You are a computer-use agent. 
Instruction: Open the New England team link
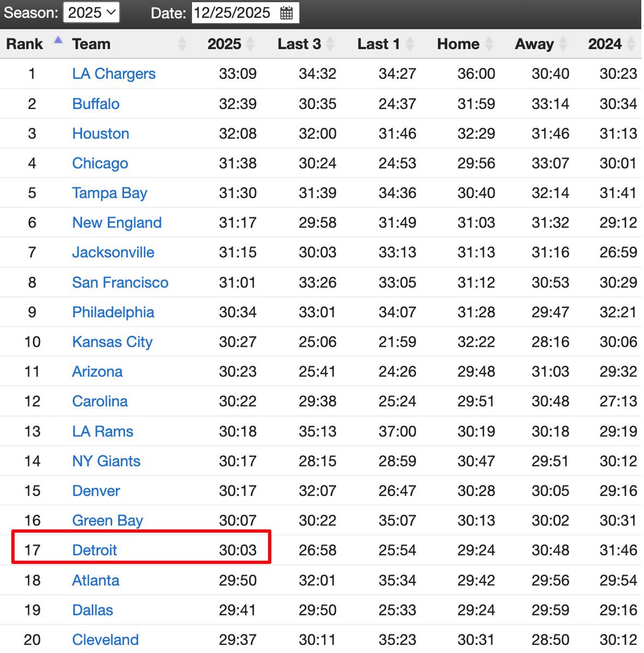click(117, 223)
